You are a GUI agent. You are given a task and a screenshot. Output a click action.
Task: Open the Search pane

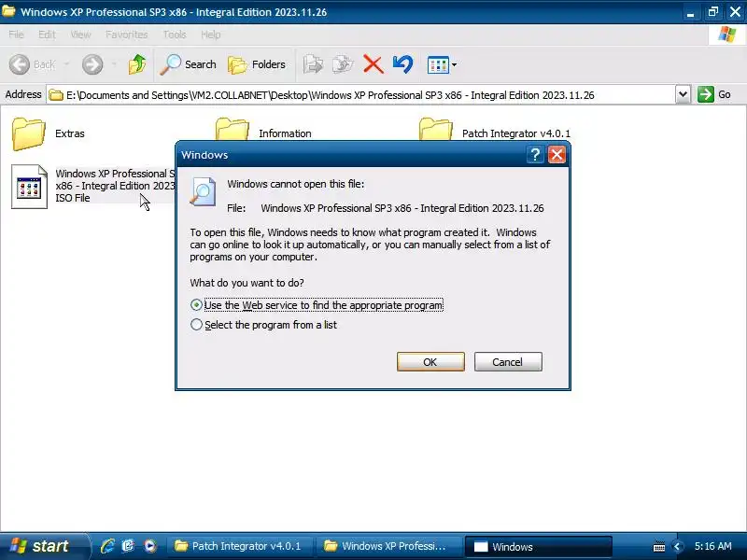(x=189, y=64)
